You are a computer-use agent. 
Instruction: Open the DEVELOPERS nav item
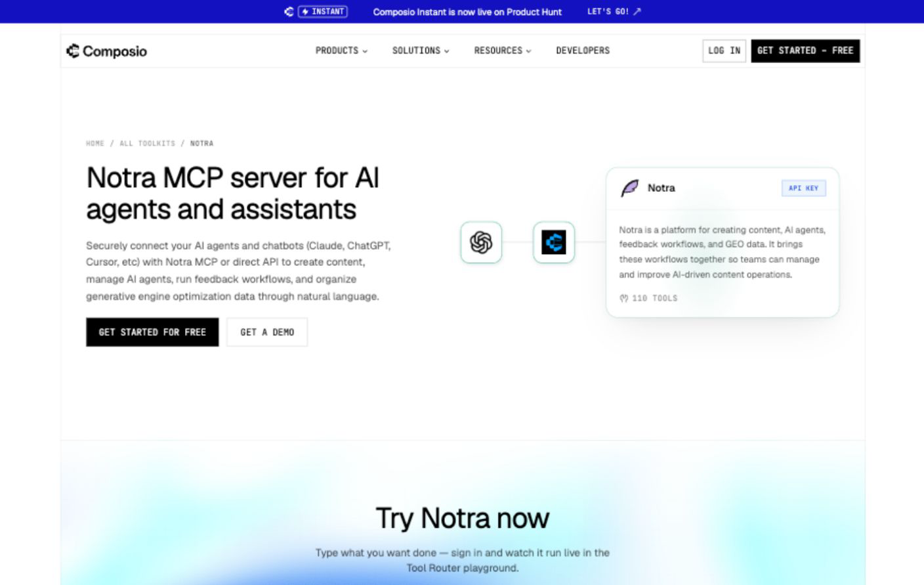coord(583,51)
